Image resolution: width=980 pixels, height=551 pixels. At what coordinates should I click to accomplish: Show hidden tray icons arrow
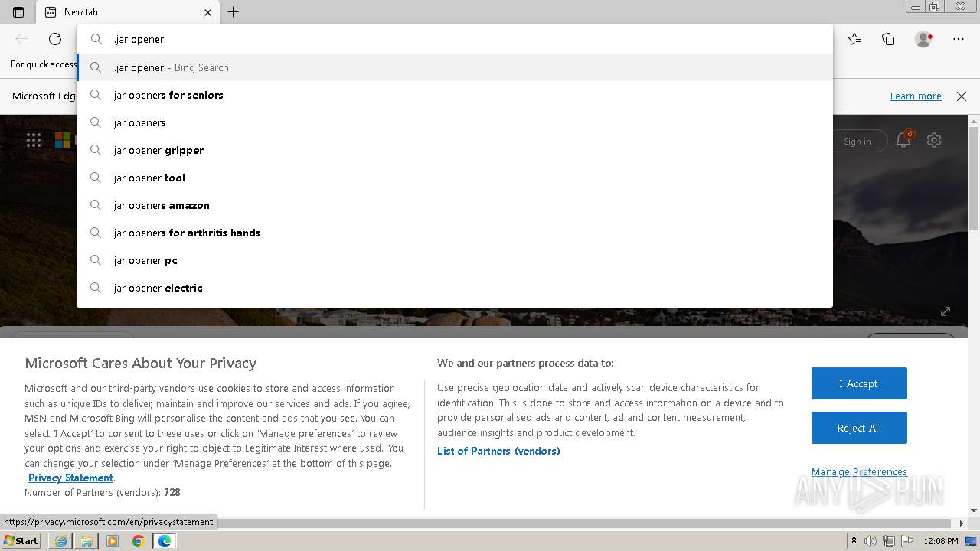pyautogui.click(x=854, y=541)
